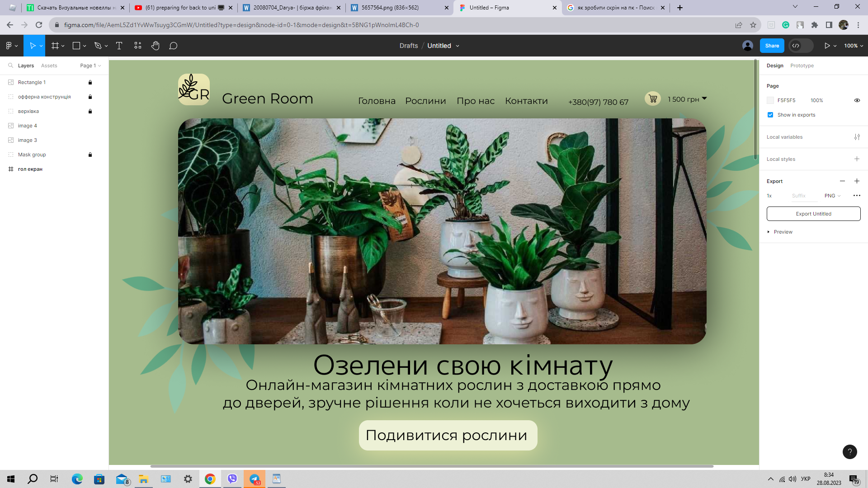Select the Pen tool
This screenshot has width=868, height=488.
98,46
